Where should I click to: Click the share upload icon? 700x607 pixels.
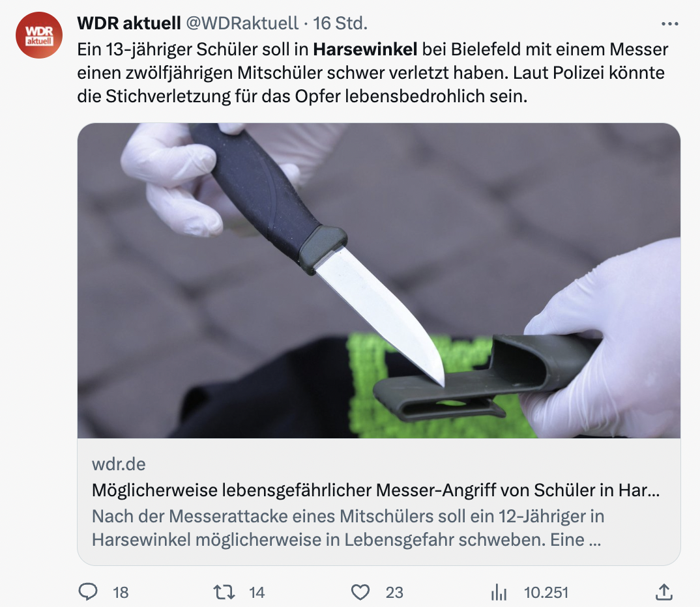click(664, 592)
